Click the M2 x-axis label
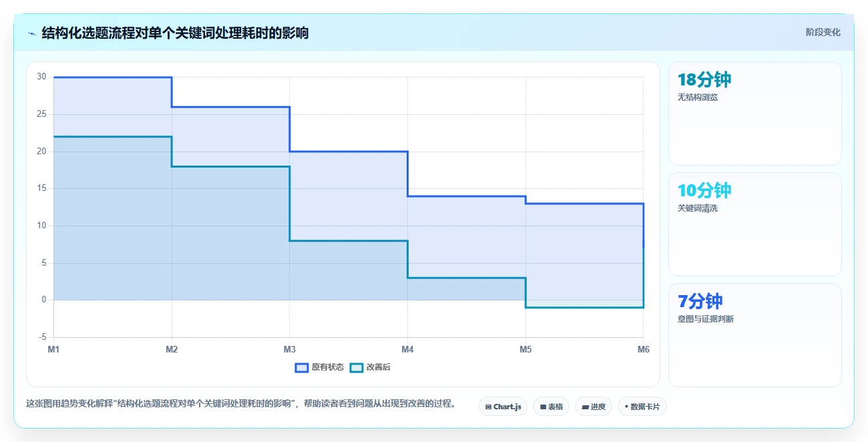 tap(172, 349)
